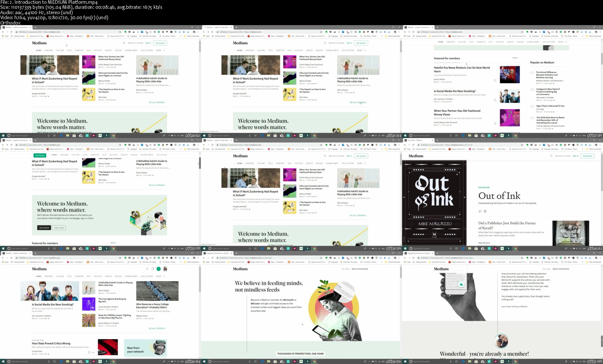This screenshot has height=364, width=603.
Task: Click topic nav right chevron in 00:02:36 frame
Action: point(566,42)
